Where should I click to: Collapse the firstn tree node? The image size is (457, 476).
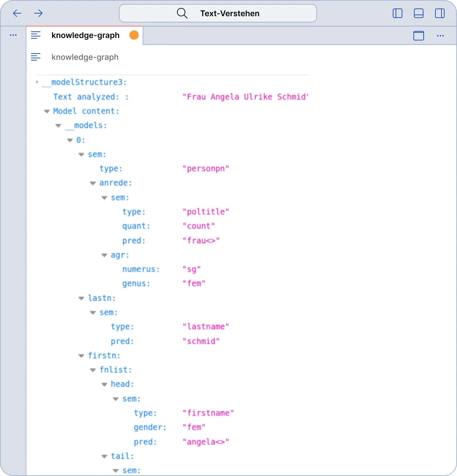(x=81, y=356)
